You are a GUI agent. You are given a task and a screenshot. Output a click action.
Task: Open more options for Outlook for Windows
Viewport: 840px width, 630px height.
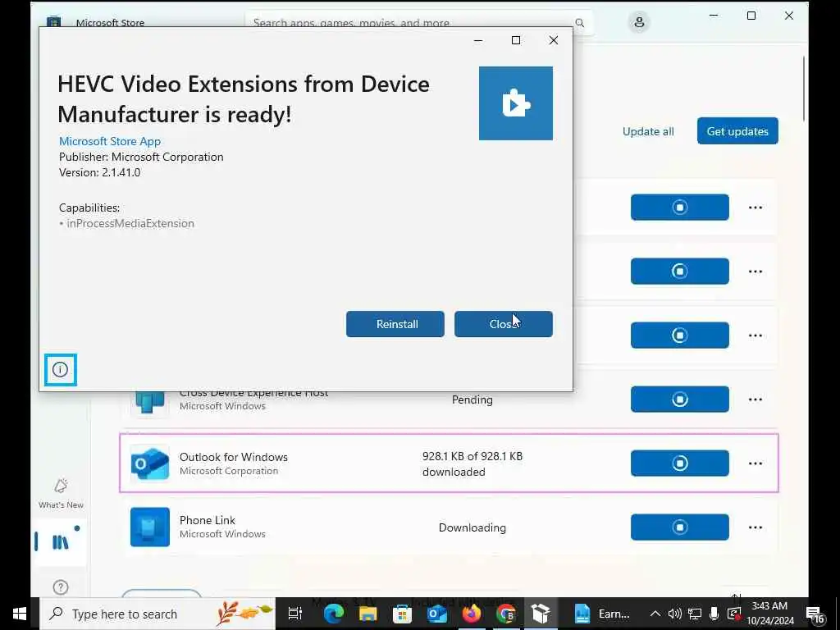755,463
